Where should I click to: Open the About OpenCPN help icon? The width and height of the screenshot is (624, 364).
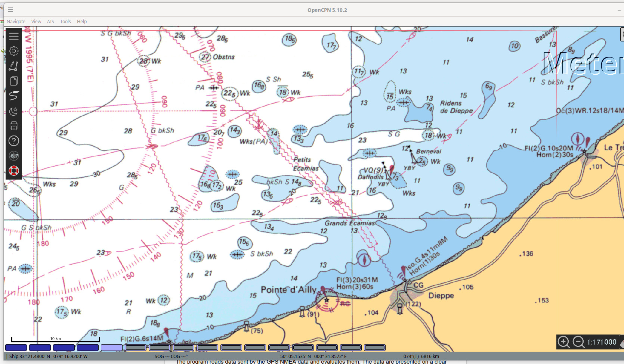pyautogui.click(x=14, y=141)
